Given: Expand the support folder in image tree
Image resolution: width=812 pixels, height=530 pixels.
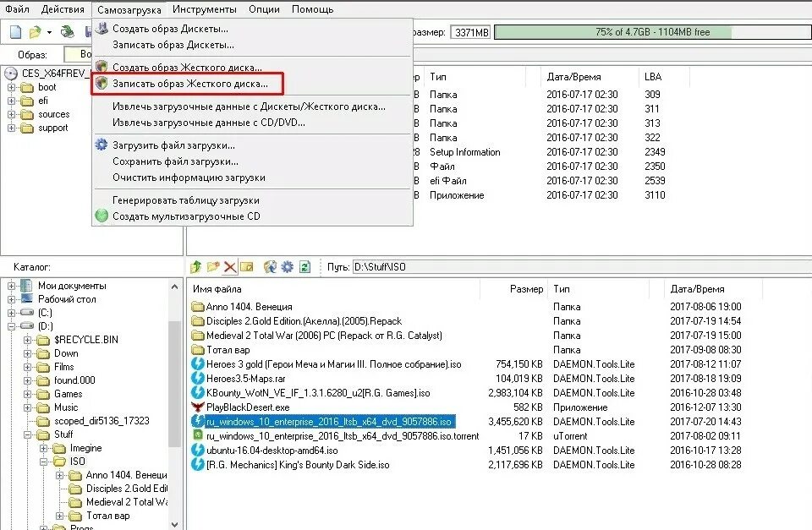Looking at the screenshot, I should point(11,128).
